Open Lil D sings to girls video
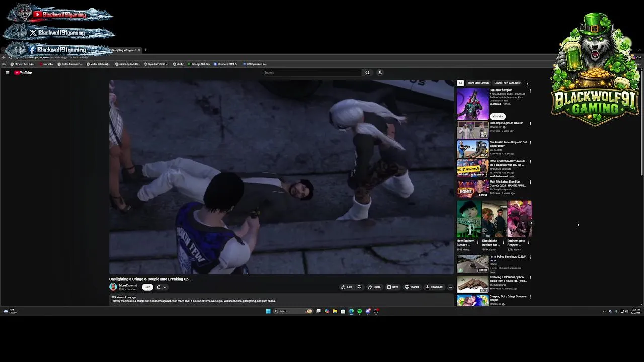 click(x=472, y=130)
